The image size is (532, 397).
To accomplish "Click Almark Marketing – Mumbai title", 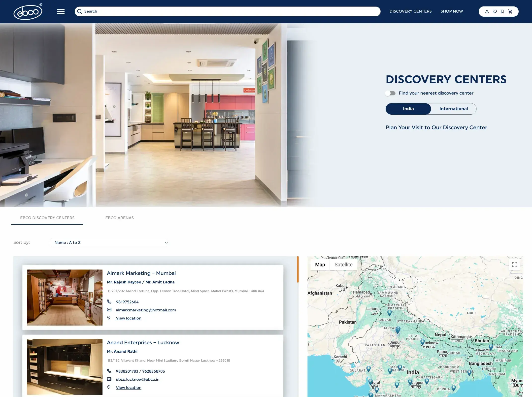I will point(141,273).
